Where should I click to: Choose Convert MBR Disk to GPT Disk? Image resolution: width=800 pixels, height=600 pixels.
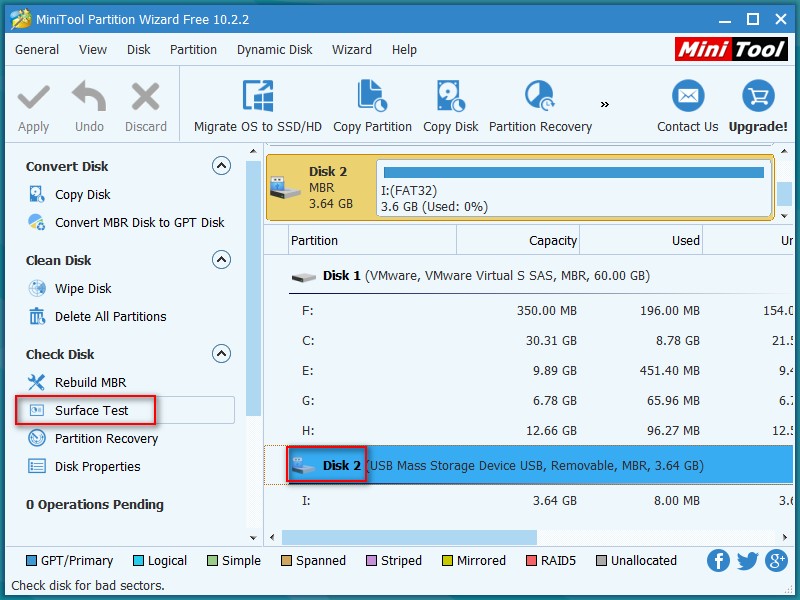tap(139, 222)
